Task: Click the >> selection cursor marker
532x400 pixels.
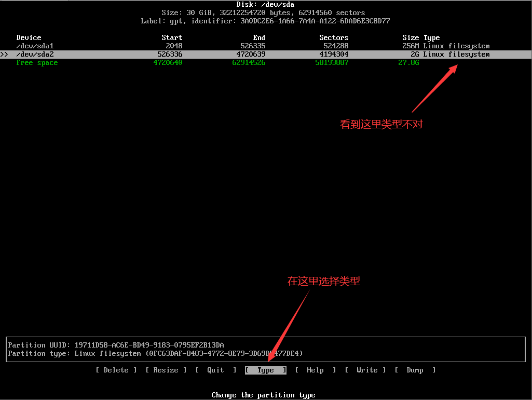Action: 4,55
